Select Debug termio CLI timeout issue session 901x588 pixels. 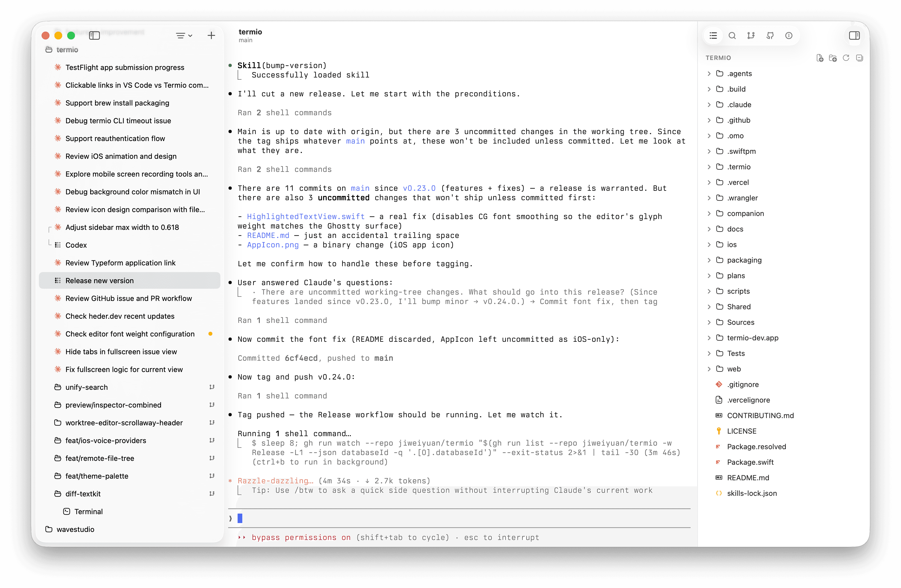pos(129,121)
